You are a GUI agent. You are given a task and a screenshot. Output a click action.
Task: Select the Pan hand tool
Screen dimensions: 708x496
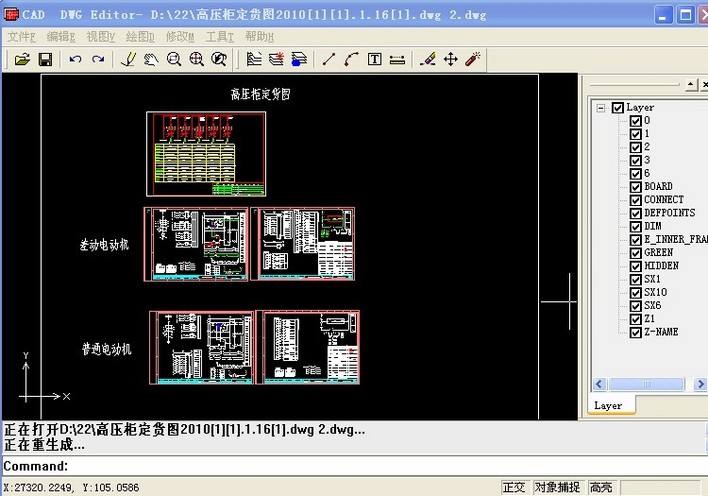151,59
